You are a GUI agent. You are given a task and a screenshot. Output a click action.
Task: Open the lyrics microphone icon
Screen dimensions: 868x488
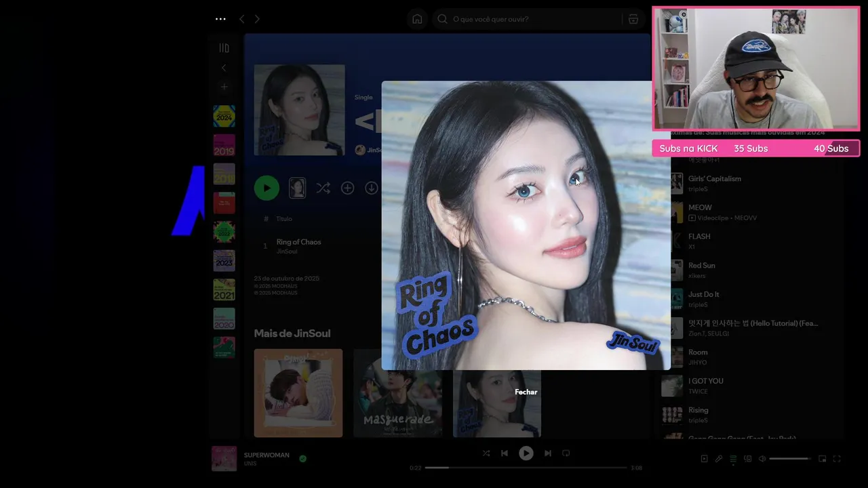[719, 459]
